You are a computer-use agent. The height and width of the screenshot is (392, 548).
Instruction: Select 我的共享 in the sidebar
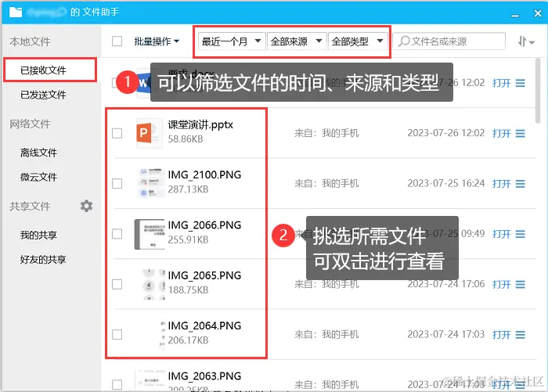39,236
